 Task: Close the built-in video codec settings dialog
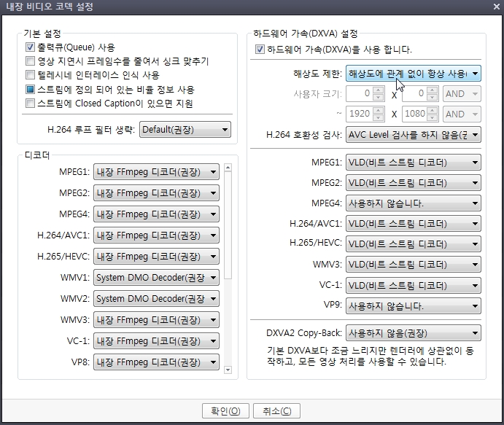[x=492, y=7]
